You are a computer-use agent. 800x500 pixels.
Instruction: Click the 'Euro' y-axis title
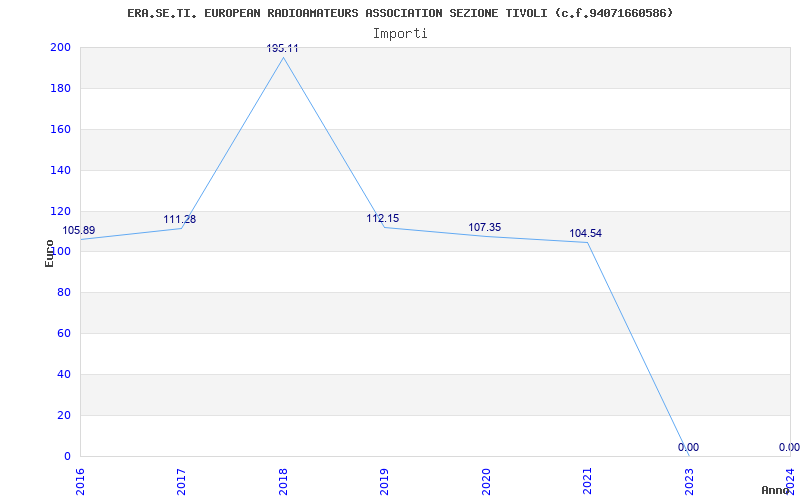click(x=49, y=253)
